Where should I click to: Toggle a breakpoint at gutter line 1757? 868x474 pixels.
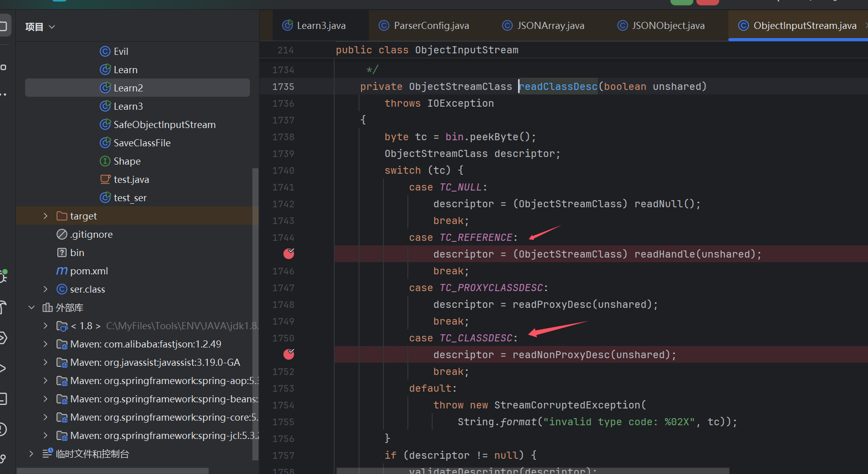[x=283, y=455]
